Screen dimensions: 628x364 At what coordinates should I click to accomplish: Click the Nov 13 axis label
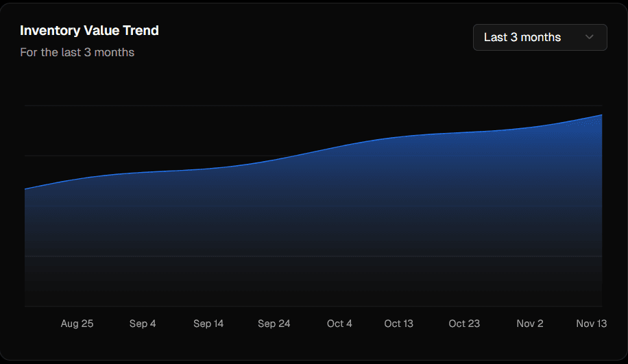pos(591,324)
